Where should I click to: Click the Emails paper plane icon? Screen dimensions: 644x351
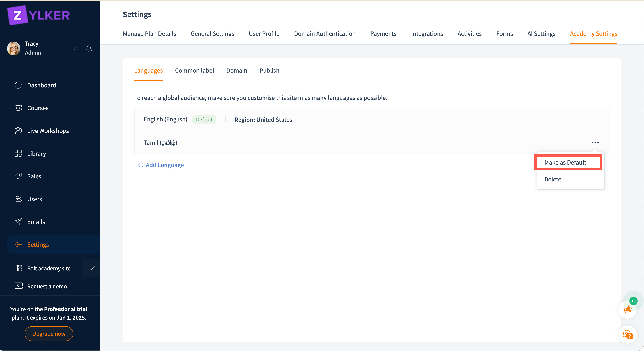click(x=18, y=222)
